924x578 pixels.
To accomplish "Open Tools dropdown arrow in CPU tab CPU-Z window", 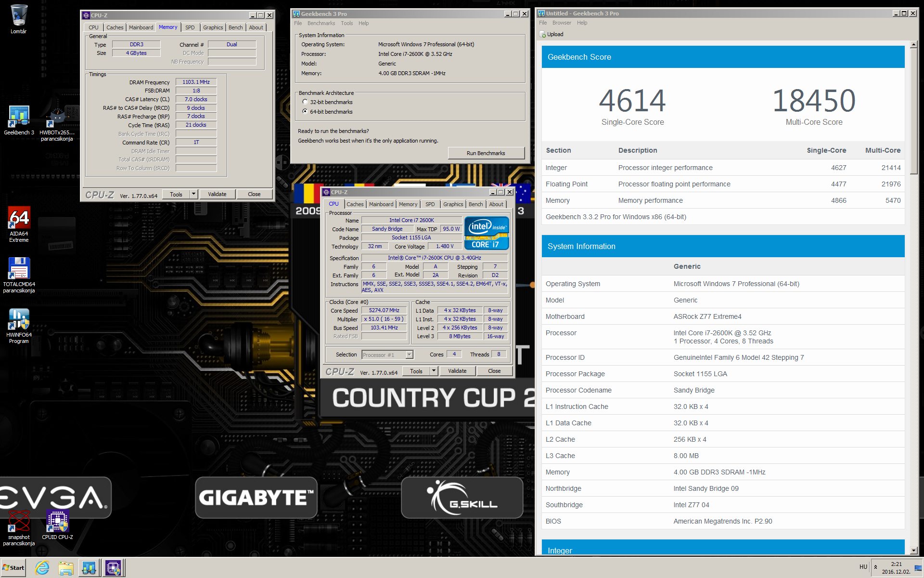I will (434, 371).
